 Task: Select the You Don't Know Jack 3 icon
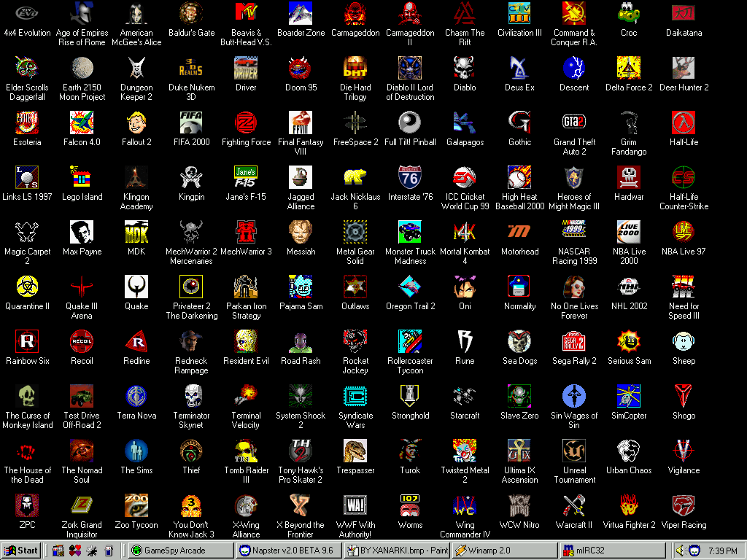coord(191,506)
